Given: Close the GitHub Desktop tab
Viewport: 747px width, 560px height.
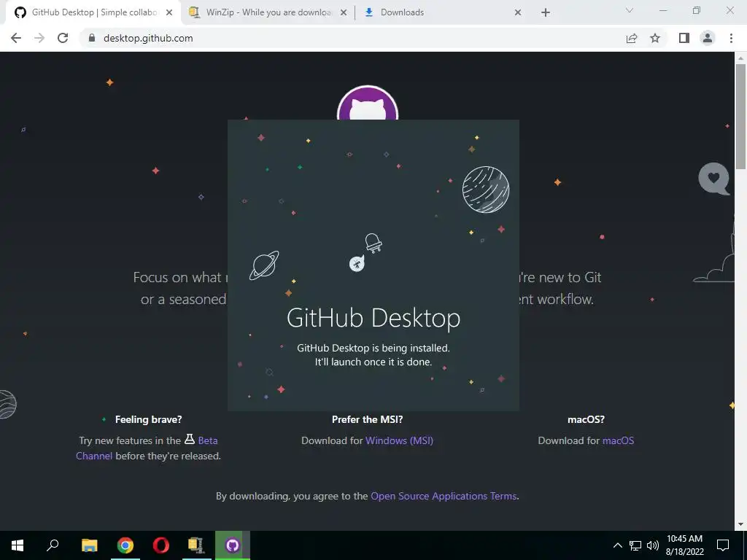Looking at the screenshot, I should [x=169, y=12].
